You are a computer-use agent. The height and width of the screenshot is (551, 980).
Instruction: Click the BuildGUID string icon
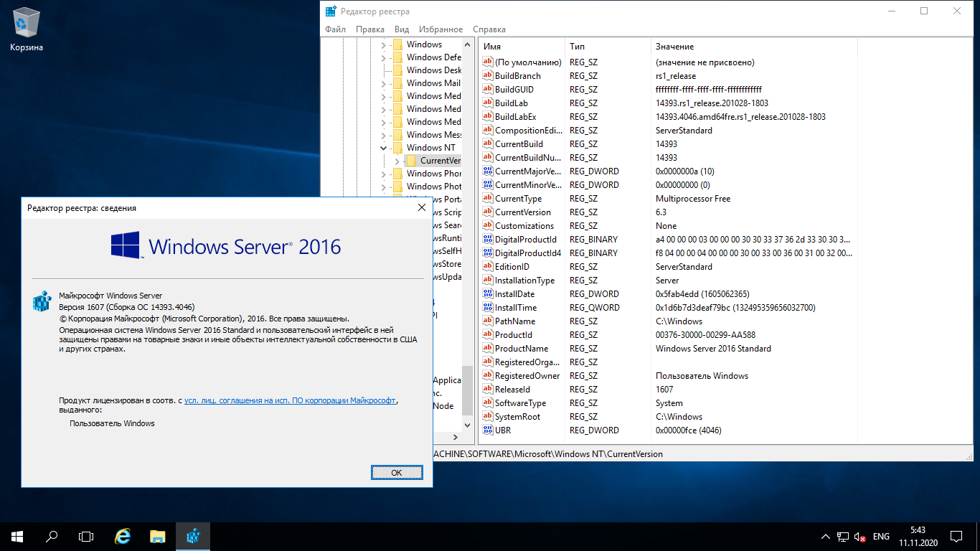[x=488, y=90]
